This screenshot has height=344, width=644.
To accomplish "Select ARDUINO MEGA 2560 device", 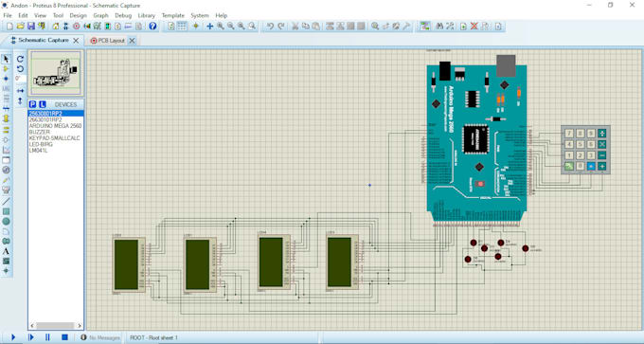I will (56, 126).
